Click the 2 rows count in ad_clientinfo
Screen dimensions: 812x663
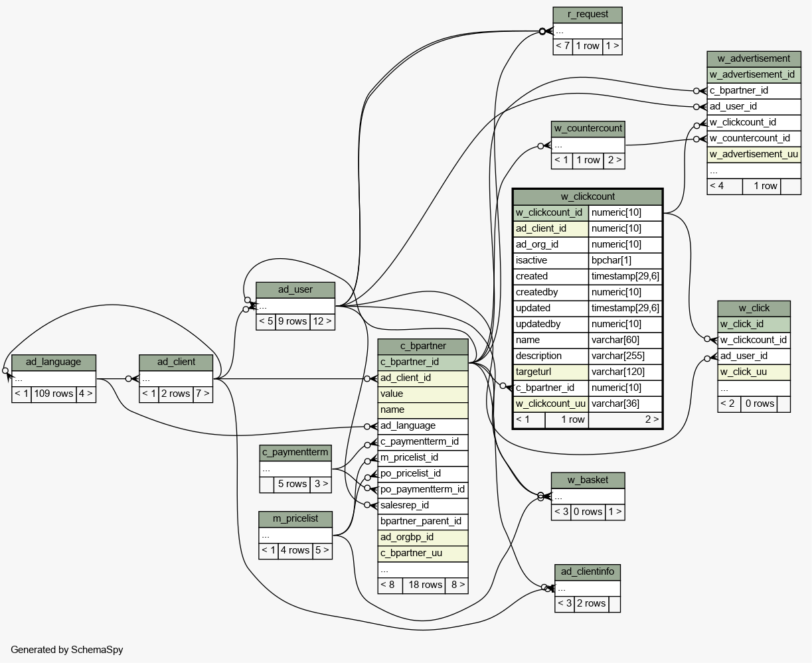590,603
